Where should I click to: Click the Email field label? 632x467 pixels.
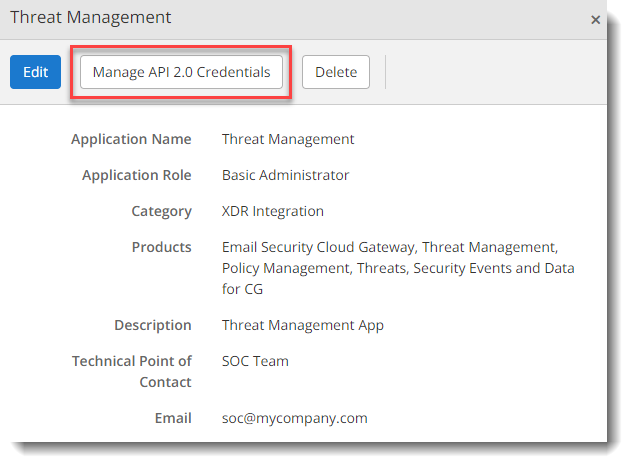pyautogui.click(x=171, y=418)
